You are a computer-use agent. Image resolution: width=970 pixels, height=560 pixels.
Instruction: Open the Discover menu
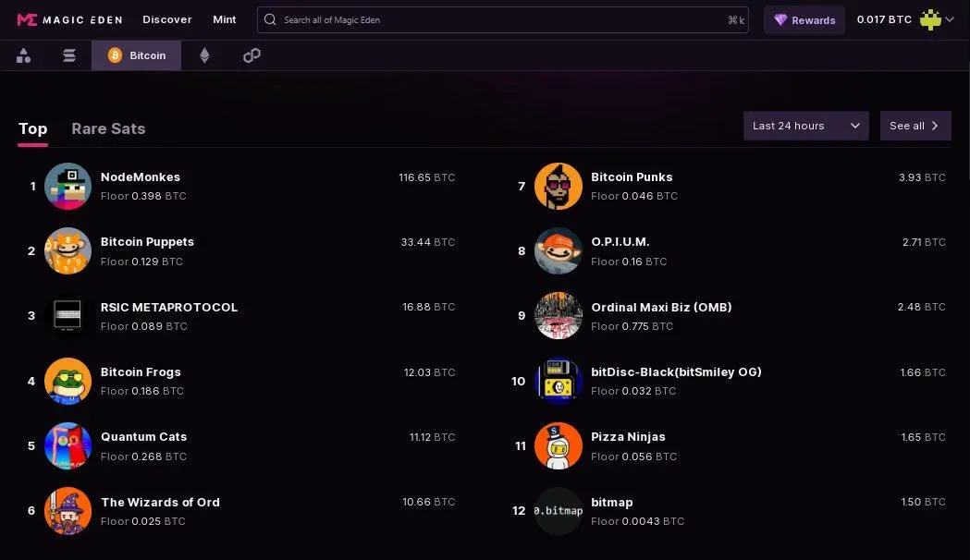tap(167, 19)
